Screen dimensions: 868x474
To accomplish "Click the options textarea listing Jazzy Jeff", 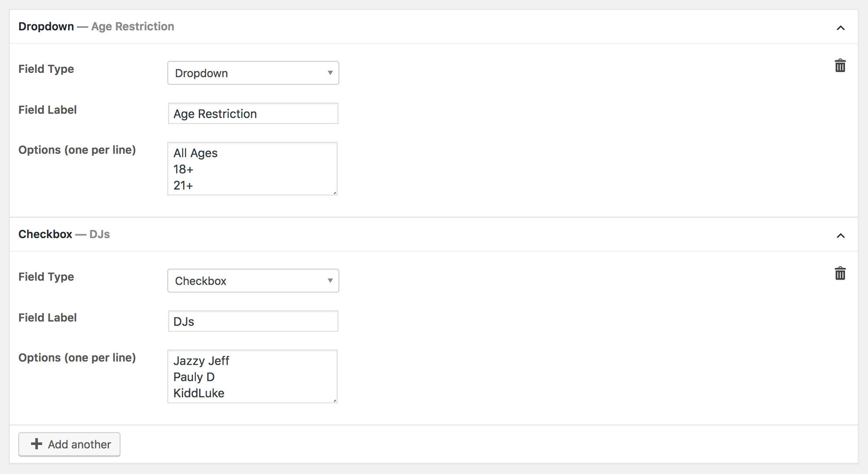I will (252, 375).
